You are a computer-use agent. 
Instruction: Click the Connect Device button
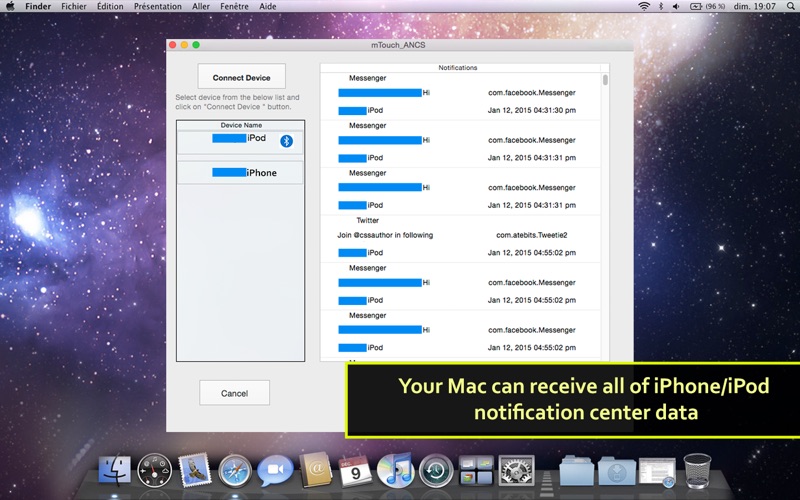241,77
